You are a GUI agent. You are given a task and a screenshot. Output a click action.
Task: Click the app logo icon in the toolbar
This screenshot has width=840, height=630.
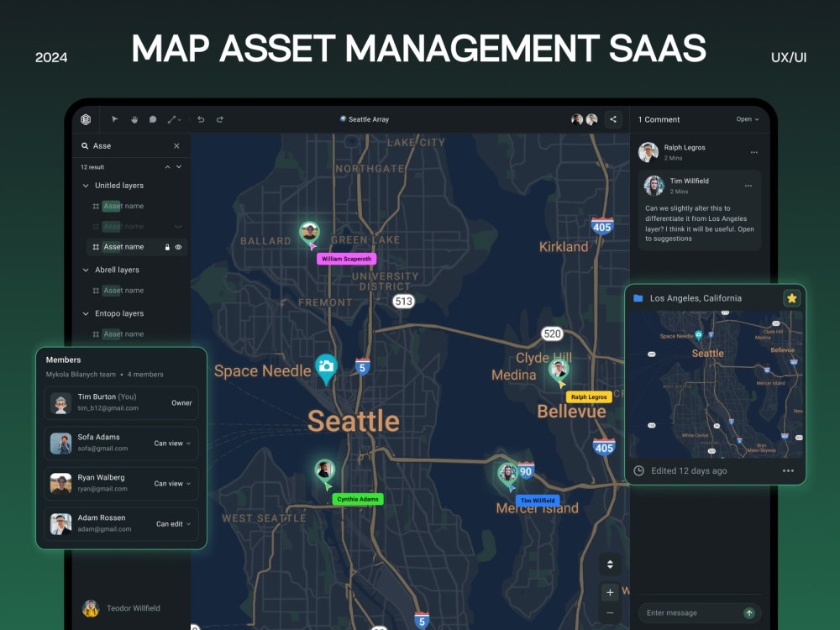(x=86, y=119)
